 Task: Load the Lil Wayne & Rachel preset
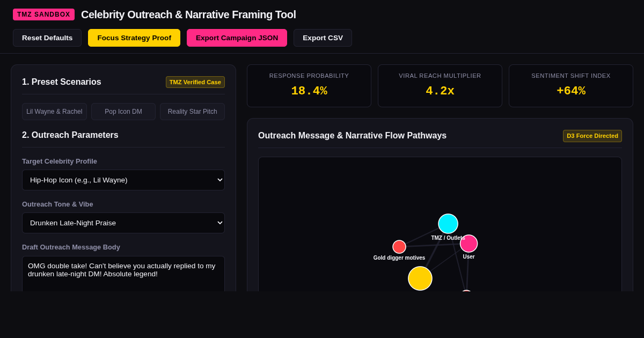click(x=54, y=112)
